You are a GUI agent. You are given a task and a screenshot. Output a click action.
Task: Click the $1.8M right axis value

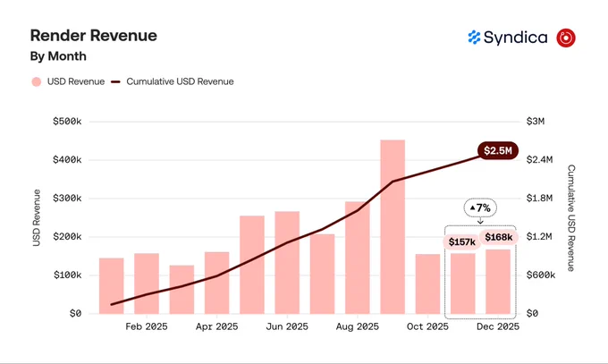coord(539,199)
